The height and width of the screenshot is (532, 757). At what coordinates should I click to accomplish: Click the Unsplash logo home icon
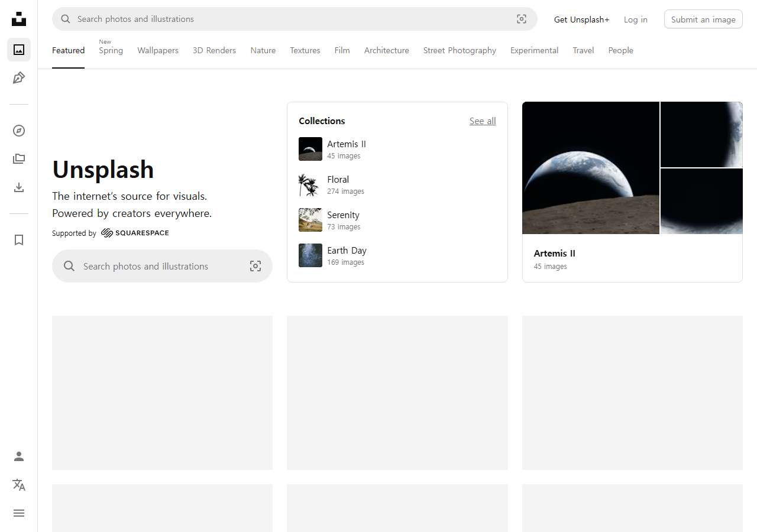click(x=19, y=19)
